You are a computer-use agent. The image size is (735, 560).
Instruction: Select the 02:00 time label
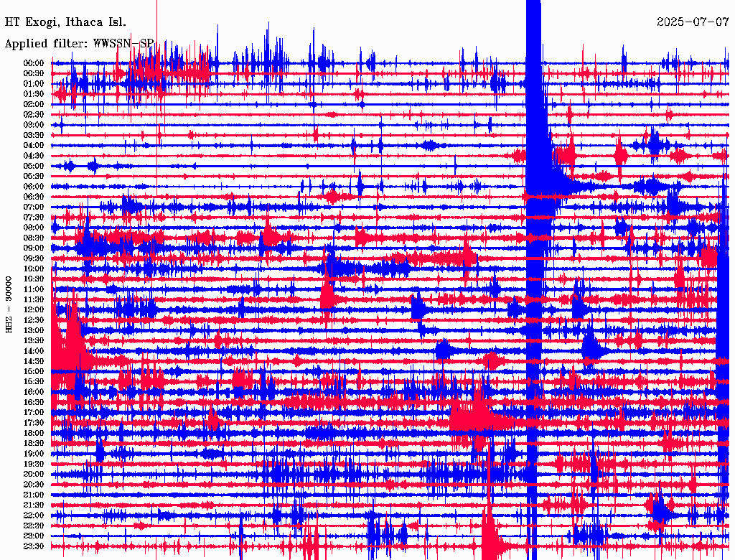(x=34, y=105)
